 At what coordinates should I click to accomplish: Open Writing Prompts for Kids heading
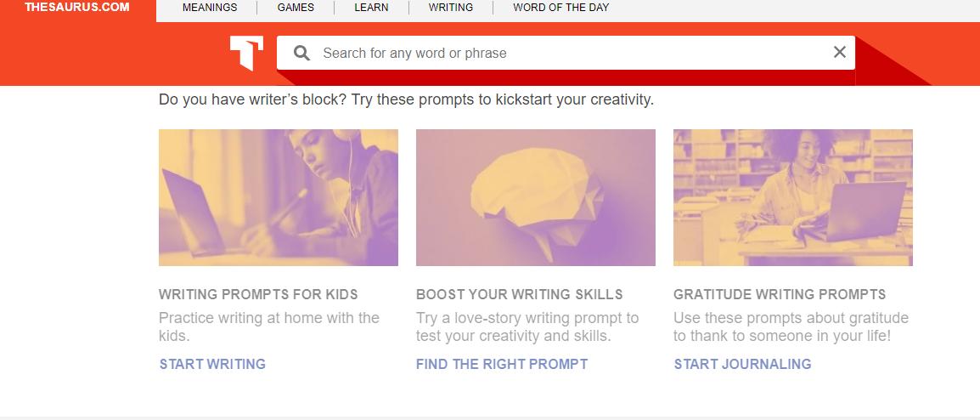point(258,294)
